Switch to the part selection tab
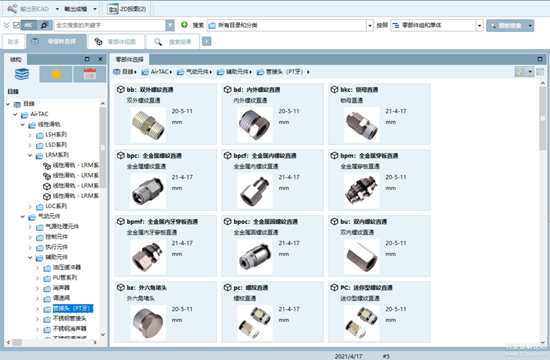Viewport: 550px width, 360px height. (x=56, y=41)
